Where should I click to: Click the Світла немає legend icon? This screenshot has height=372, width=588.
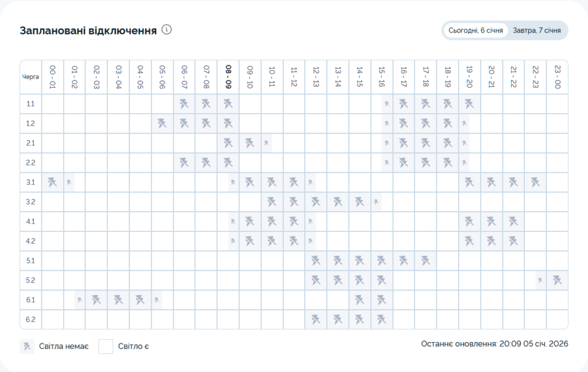(x=26, y=346)
